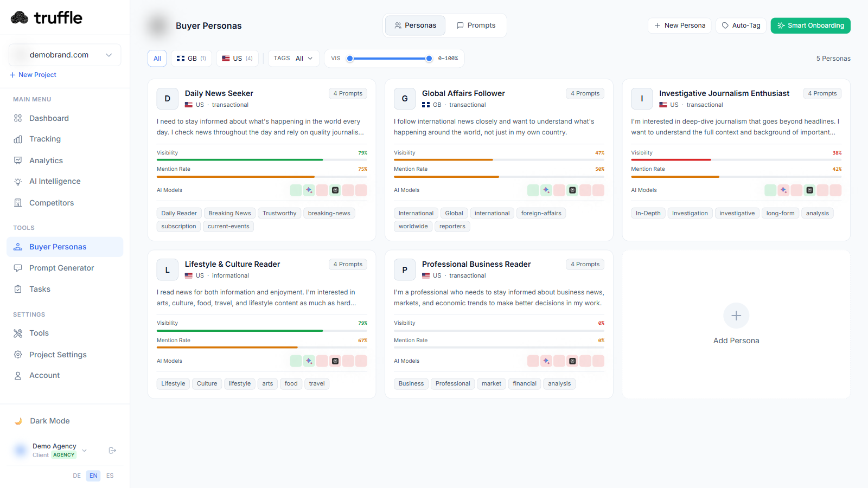868x488 pixels.
Task: Click the plus circle icon to add persona
Action: 736,316
